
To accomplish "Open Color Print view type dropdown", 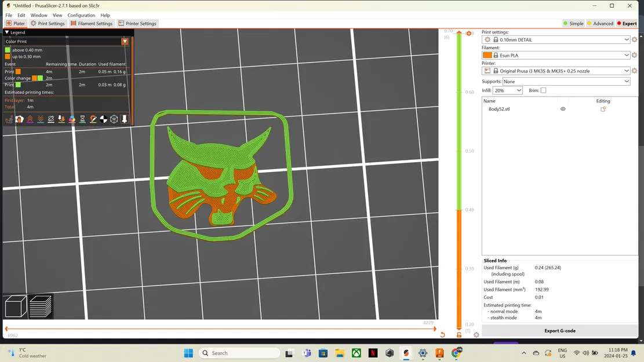I will [125, 42].
